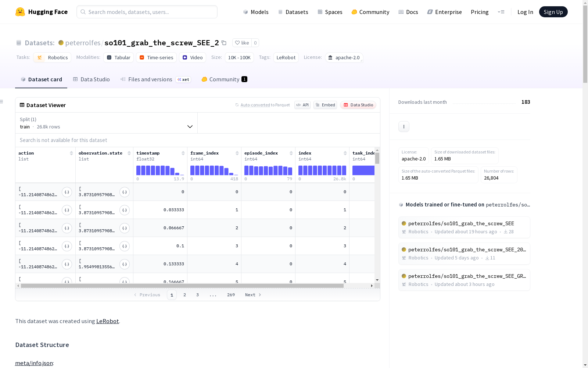Click the episode_index histogram distribution
The image size is (588, 368).
click(268, 170)
